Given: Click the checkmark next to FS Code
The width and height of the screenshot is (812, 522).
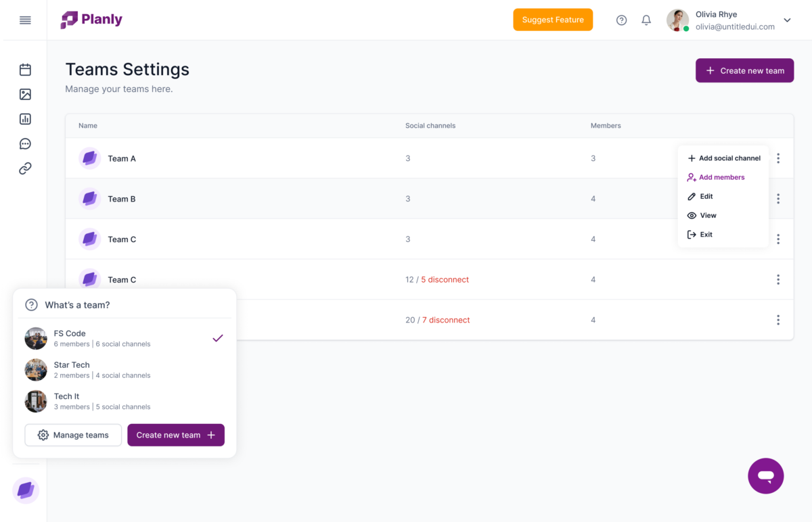Looking at the screenshot, I should (217, 338).
